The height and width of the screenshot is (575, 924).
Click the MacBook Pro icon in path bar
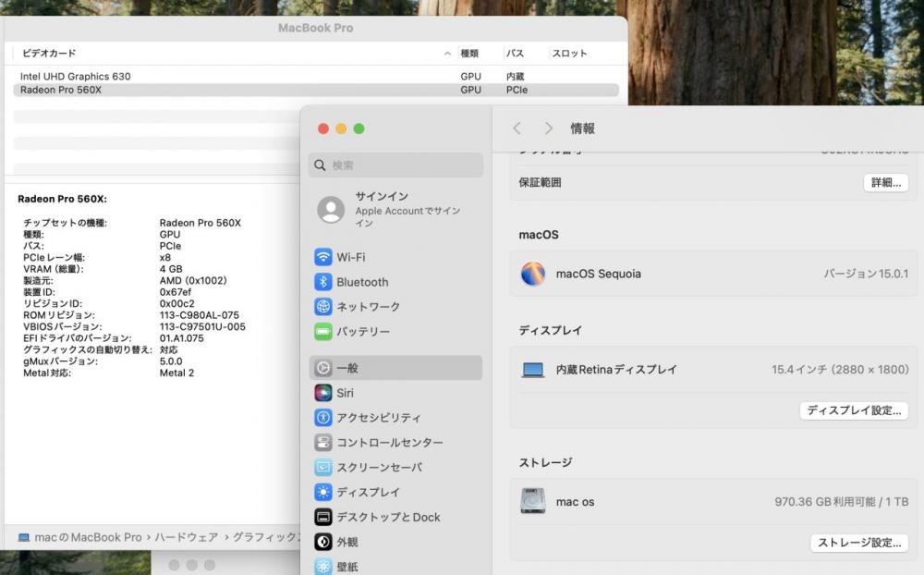24,537
